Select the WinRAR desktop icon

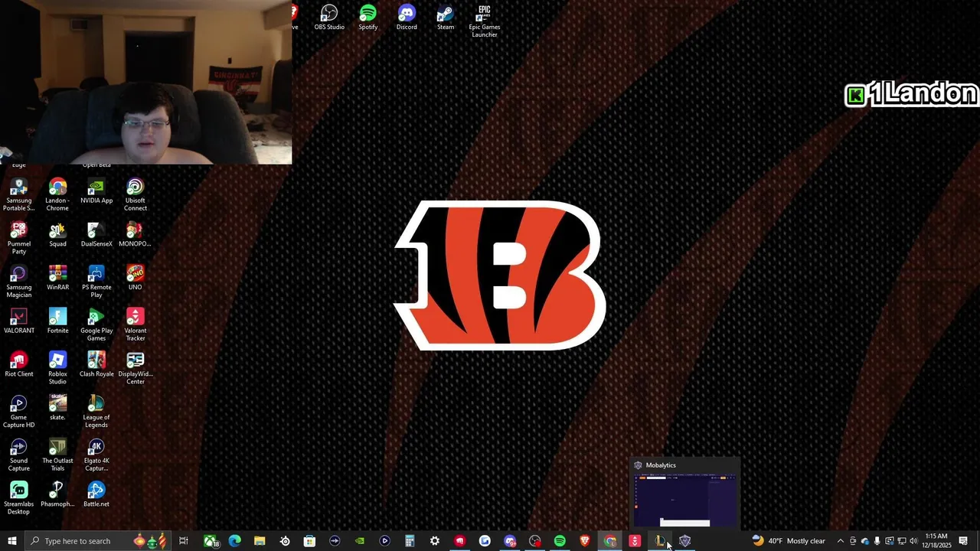click(57, 279)
